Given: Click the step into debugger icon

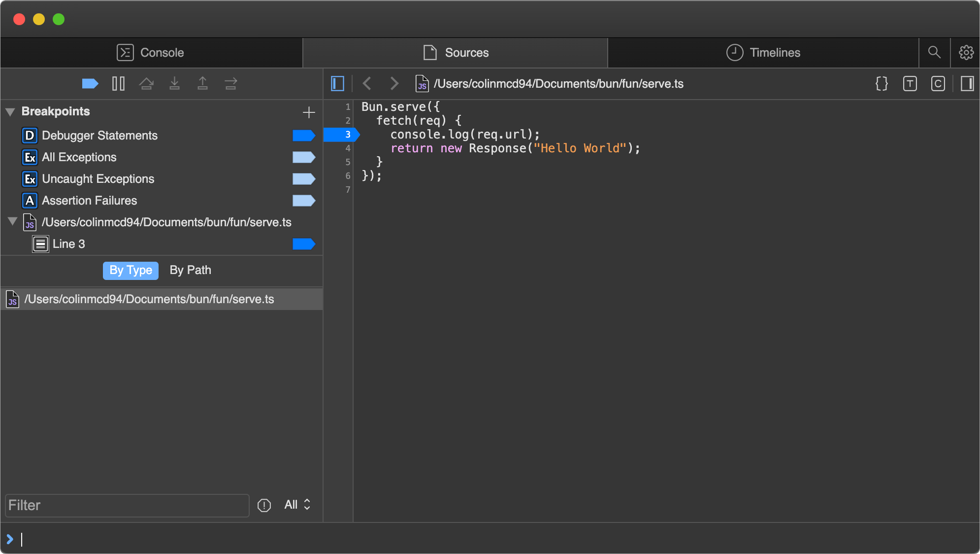Looking at the screenshot, I should tap(174, 83).
